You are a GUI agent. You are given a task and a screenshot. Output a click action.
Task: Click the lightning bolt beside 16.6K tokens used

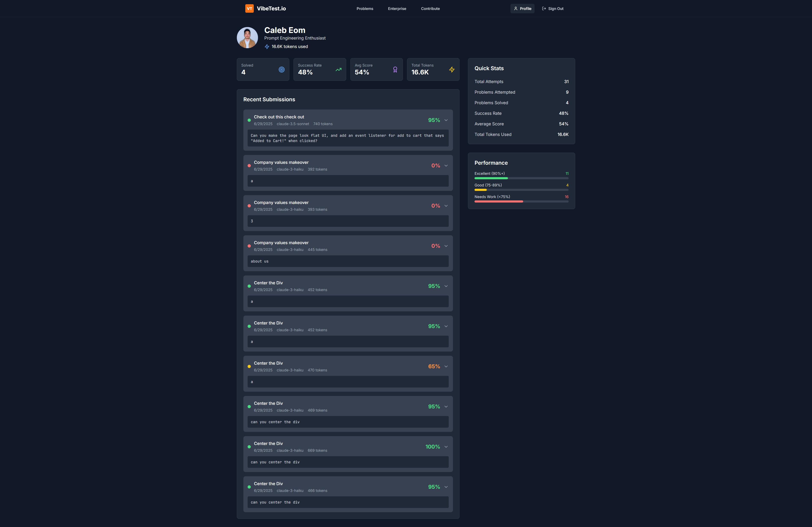[x=267, y=47]
